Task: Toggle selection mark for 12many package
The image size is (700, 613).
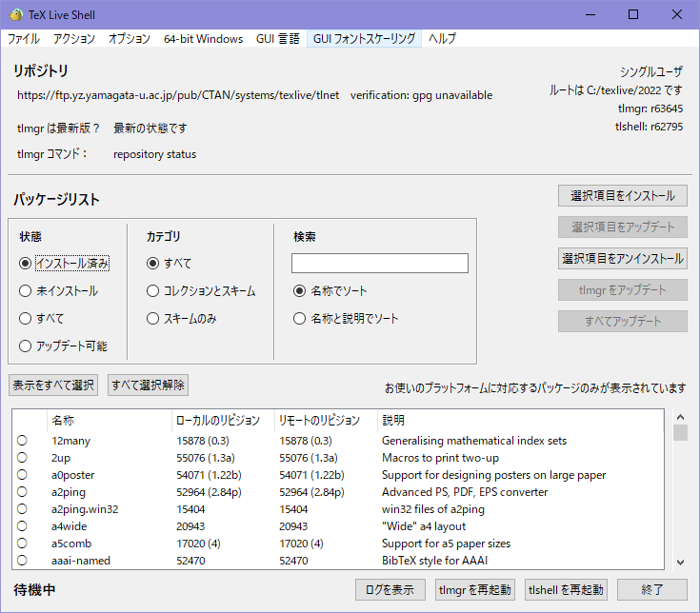Action: pos(22,441)
